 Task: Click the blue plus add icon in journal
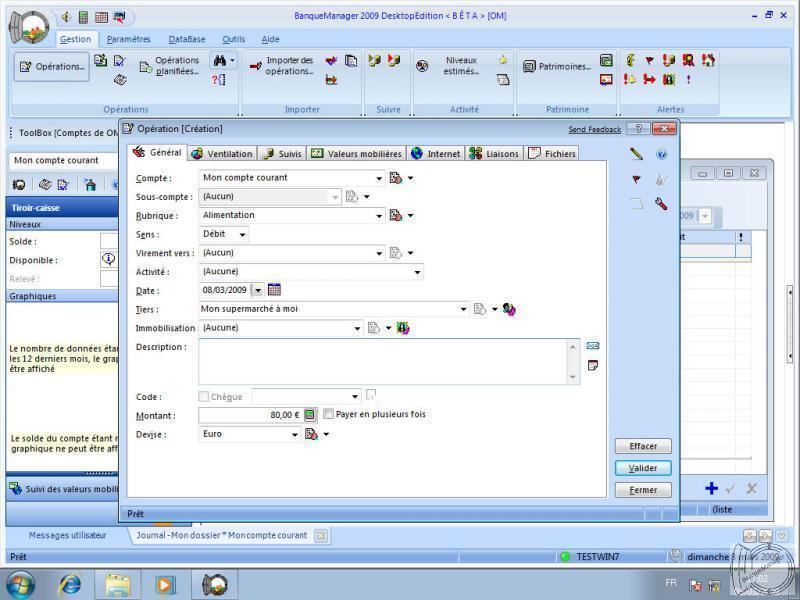[711, 488]
